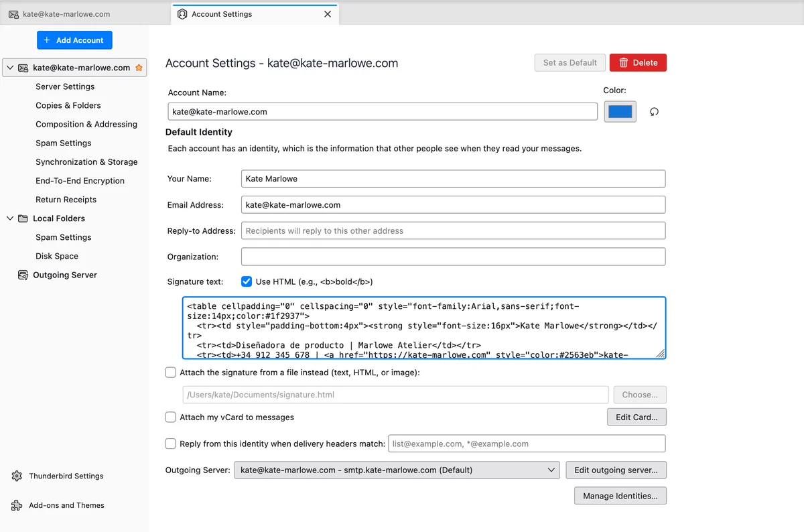Open the Outgoing Server dropdown
Image resolution: width=804 pixels, height=532 pixels.
(397, 470)
